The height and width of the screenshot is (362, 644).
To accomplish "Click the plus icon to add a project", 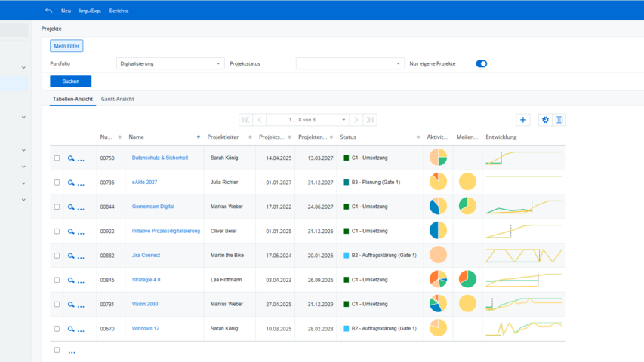I will 522,120.
